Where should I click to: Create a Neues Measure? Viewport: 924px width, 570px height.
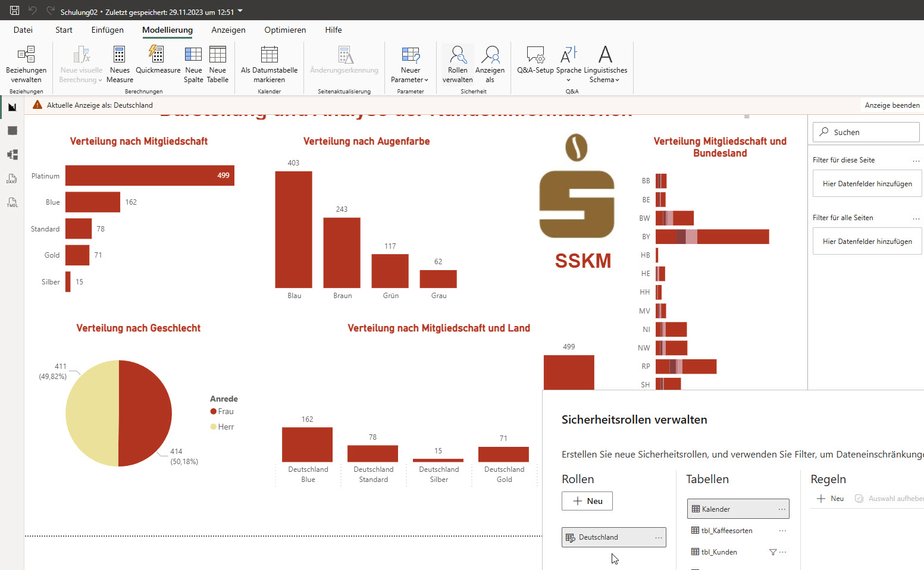[120, 64]
